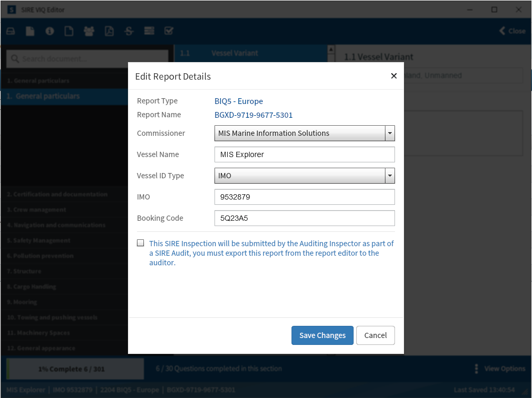Click the BIQ5 - Europe report type text
Image resolution: width=532 pixels, height=398 pixels.
click(x=238, y=101)
